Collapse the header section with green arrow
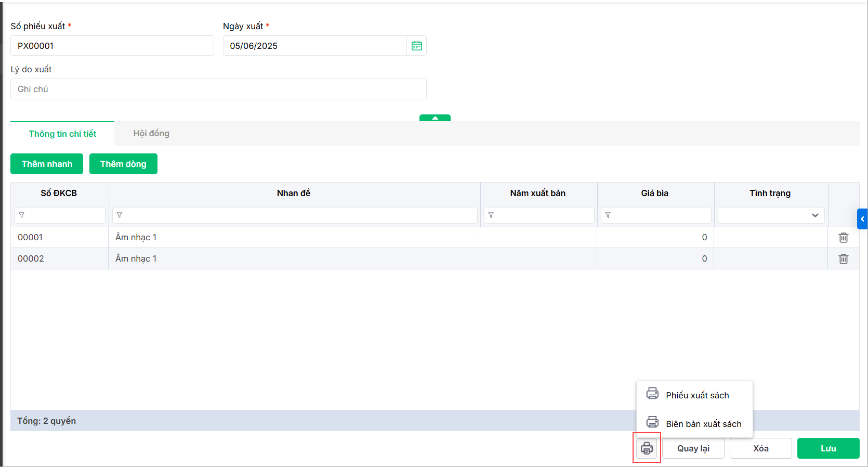Screen dimensions: 868x467 435,118
